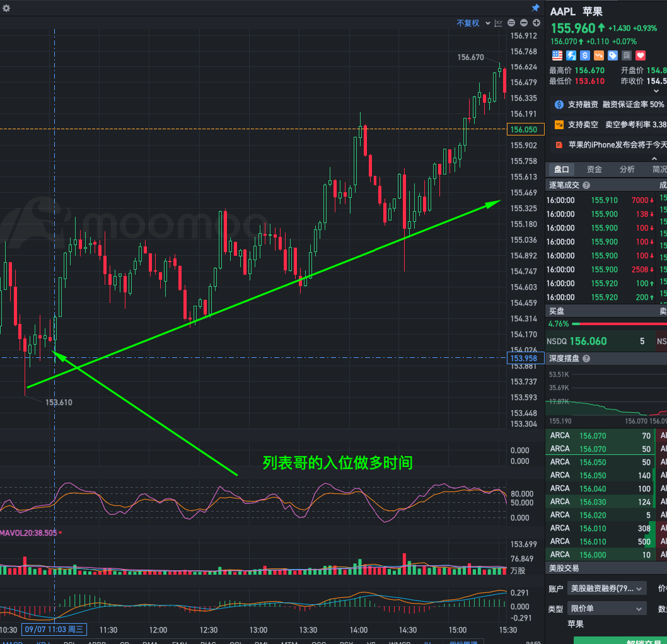Switch to the 分析 tab

point(627,170)
